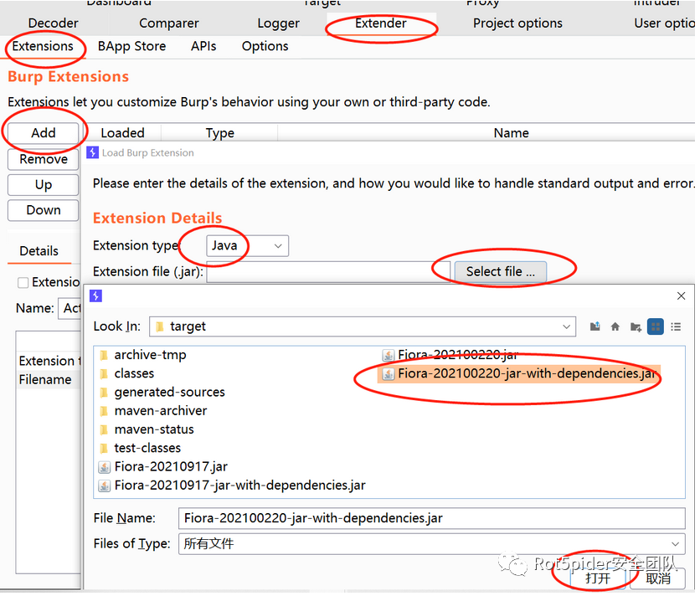Focus the extension Name field
Image resolution: width=700 pixels, height=596 pixels.
(69, 309)
